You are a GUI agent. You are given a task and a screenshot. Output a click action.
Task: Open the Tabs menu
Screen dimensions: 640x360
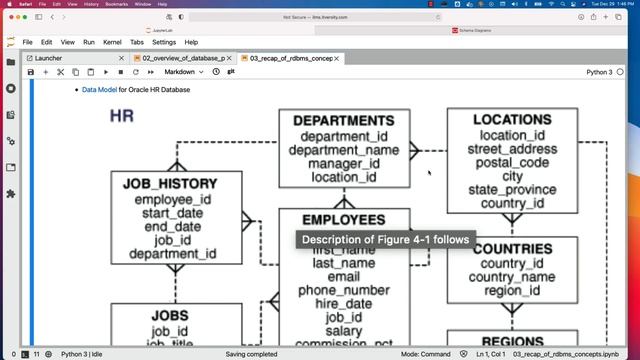(137, 42)
